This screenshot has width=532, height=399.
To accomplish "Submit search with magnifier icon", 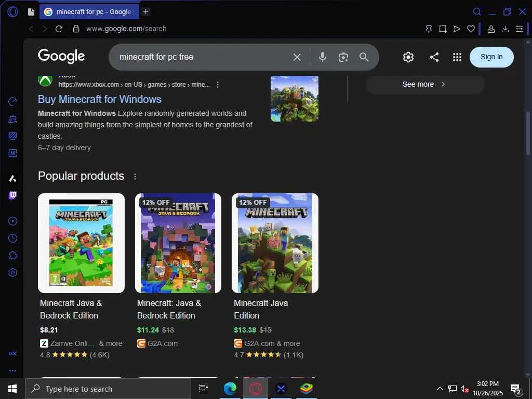I will click(364, 57).
